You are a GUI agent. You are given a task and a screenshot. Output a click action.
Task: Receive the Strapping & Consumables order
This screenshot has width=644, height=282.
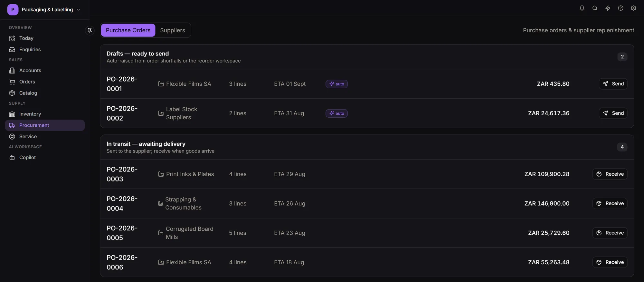(610, 203)
